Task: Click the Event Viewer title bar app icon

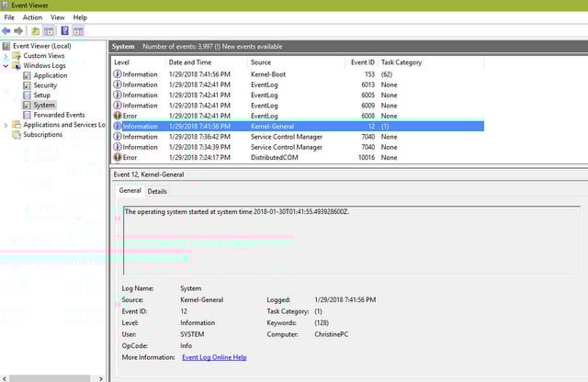Action: tap(5, 6)
